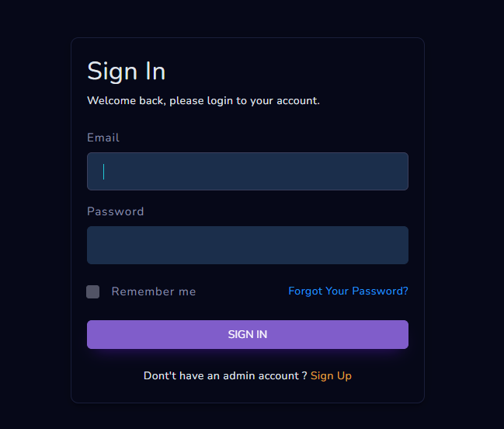Click into the Email input field

coord(247,171)
